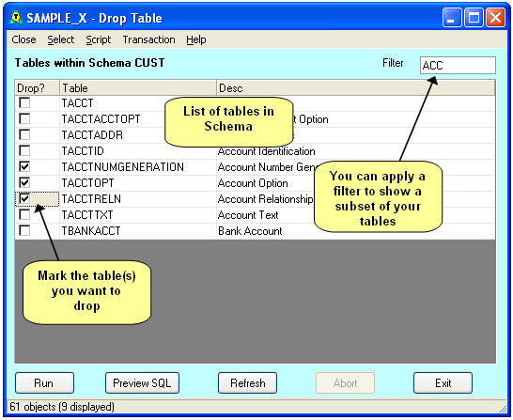Viewport: 513px width, 420px height.
Task: Uncheck the TACCTRELN drop checkbox
Action: (24, 198)
